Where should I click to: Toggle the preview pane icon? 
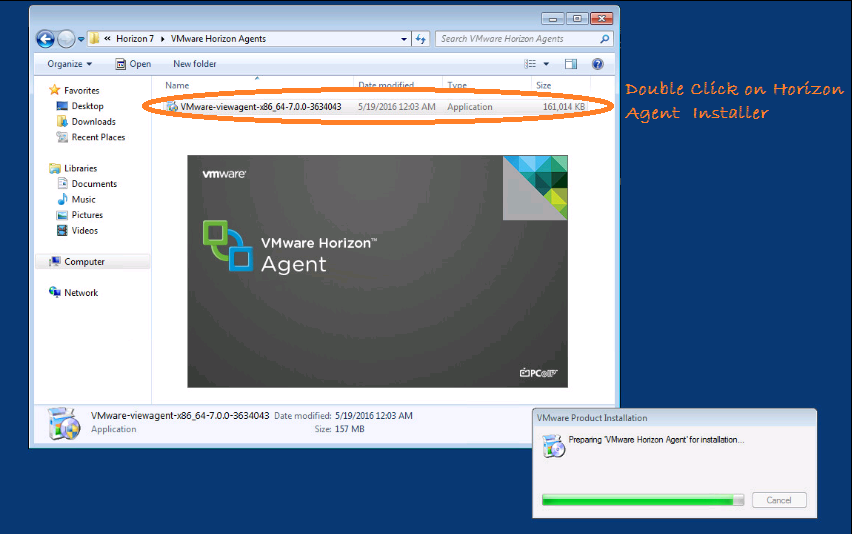click(x=571, y=64)
